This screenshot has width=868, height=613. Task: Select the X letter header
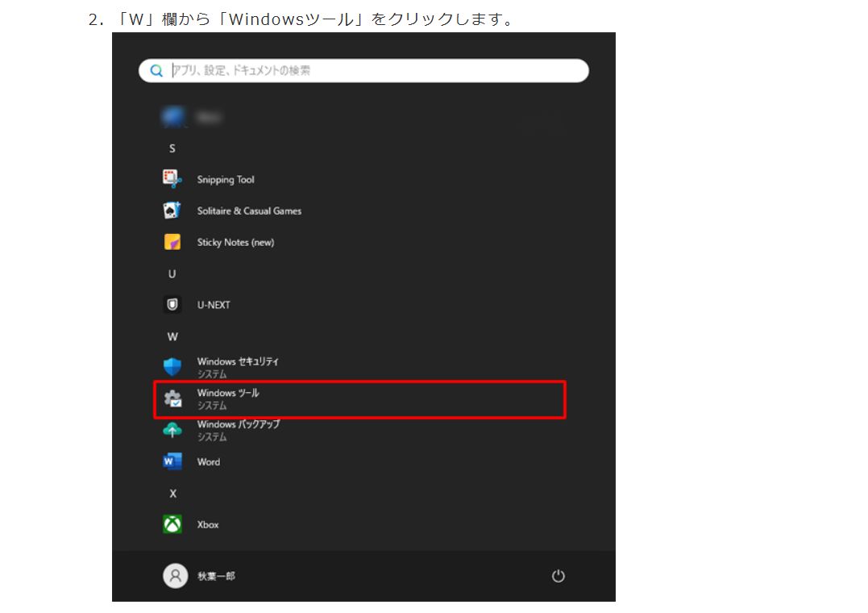click(x=172, y=494)
